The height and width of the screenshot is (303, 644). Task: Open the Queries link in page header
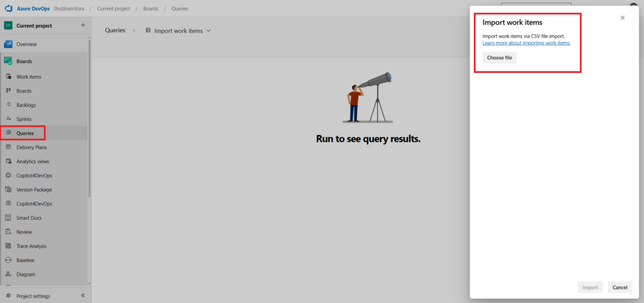[114, 30]
